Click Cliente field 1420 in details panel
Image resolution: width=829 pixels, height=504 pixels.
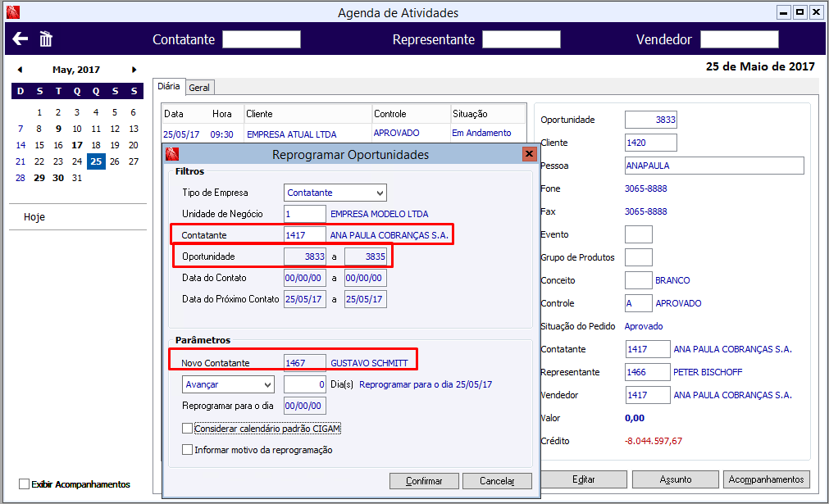pyautogui.click(x=651, y=143)
